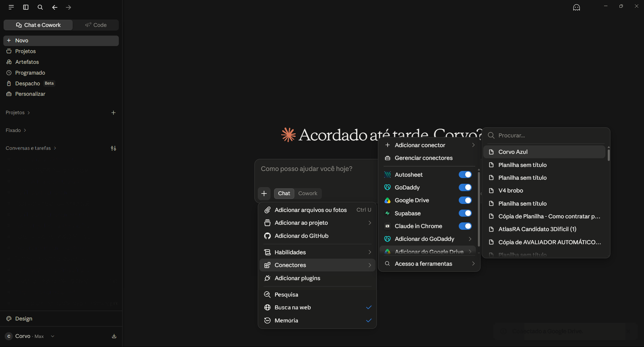Choose Adicionar arquivos ou fotos
This screenshot has width=644, height=347.
click(318, 210)
